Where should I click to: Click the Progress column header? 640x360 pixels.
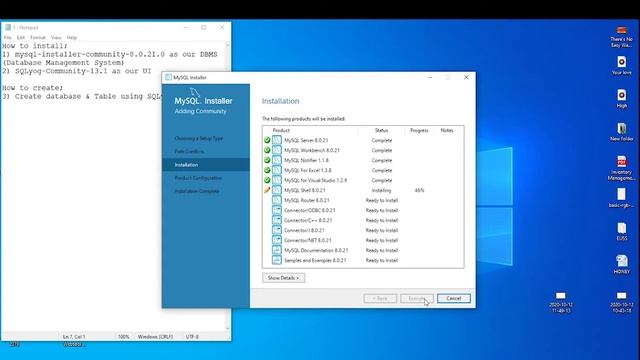[x=419, y=130]
